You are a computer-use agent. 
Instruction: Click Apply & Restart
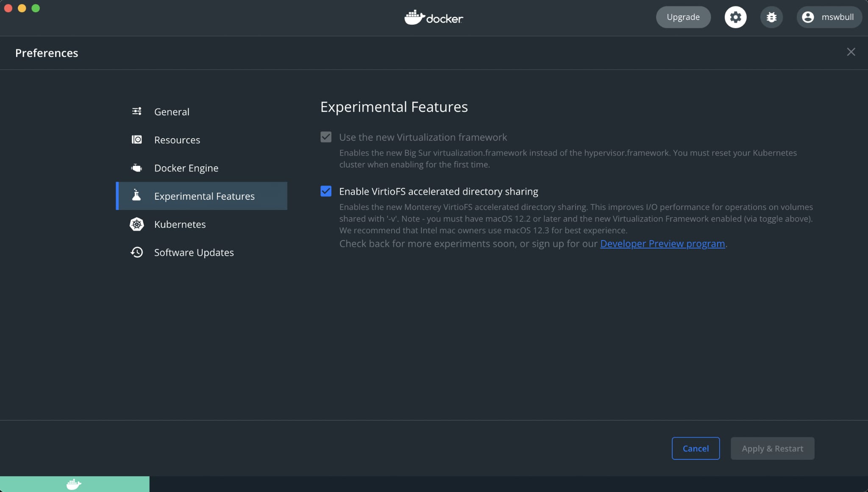(772, 448)
